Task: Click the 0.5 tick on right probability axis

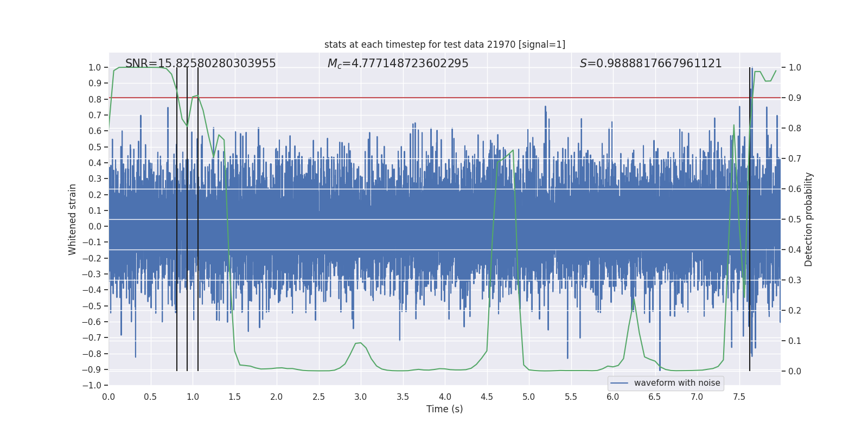Action: point(795,220)
